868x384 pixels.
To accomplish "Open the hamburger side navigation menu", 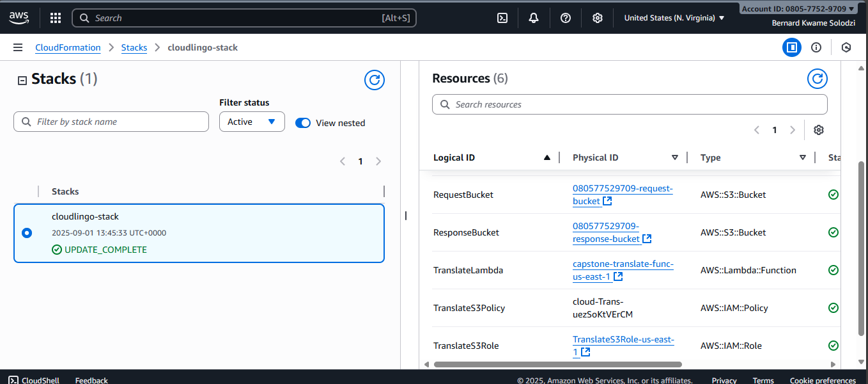I will [x=18, y=47].
